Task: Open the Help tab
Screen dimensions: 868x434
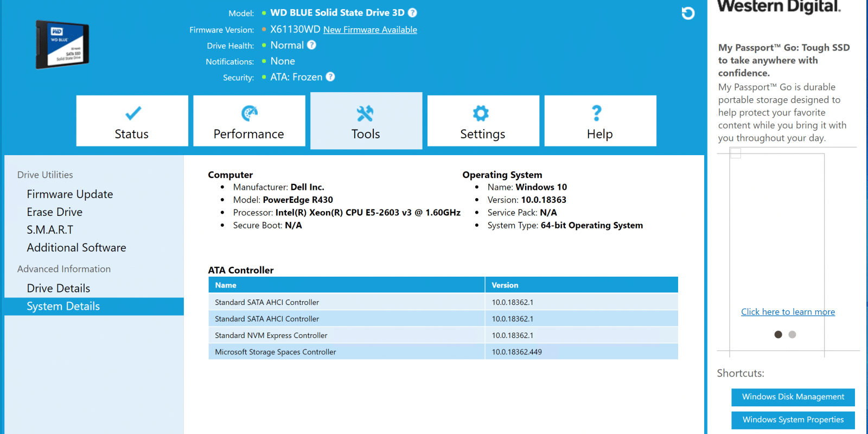Action: coord(600,120)
